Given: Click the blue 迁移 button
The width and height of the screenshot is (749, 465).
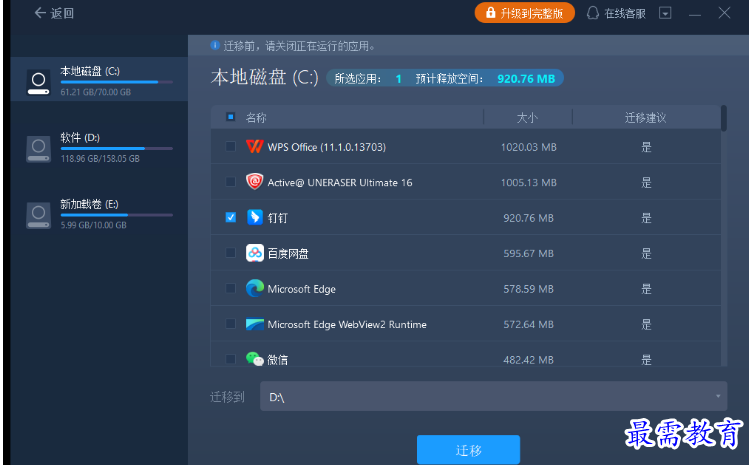Looking at the screenshot, I should click(x=468, y=450).
